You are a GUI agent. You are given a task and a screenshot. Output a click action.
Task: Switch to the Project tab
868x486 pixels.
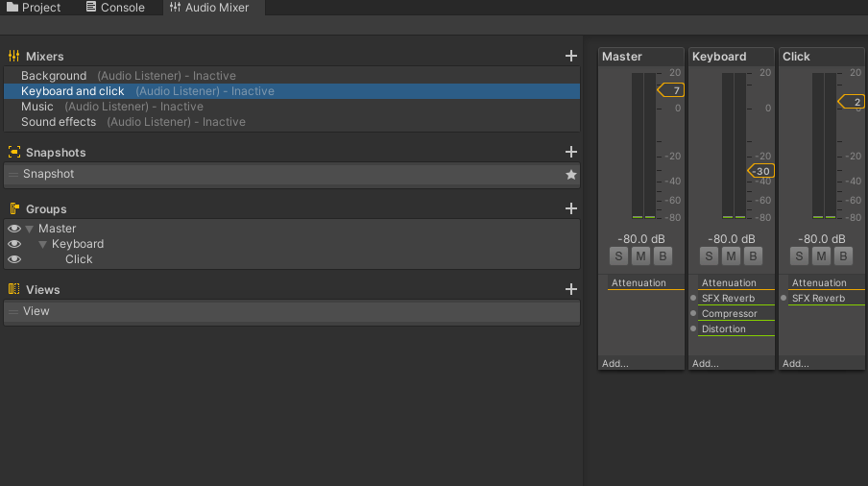tap(34, 8)
